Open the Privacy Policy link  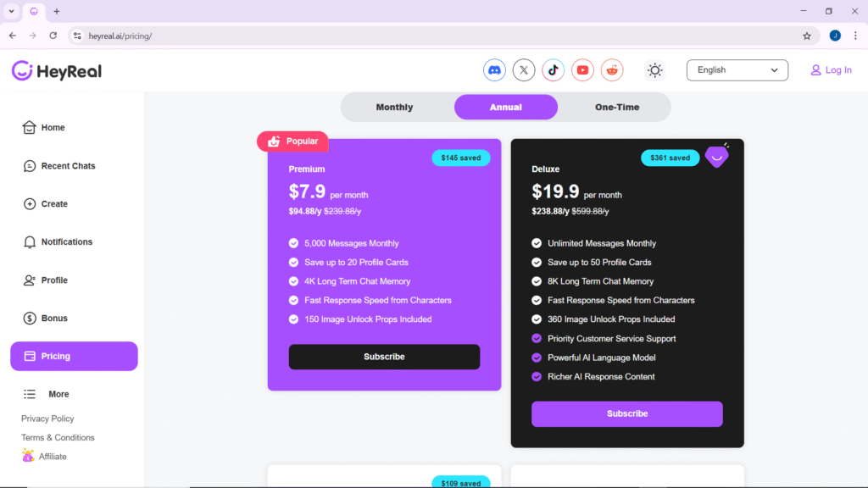(47, 419)
